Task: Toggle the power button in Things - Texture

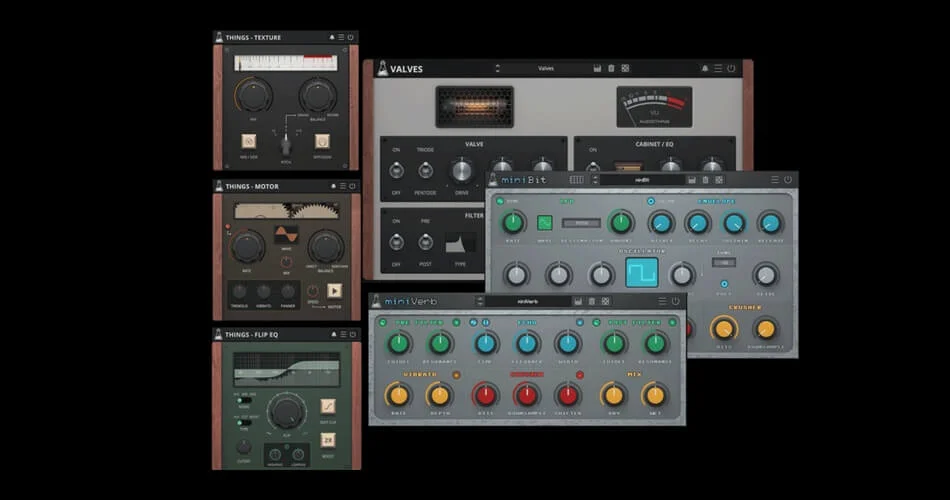Action: (x=351, y=38)
